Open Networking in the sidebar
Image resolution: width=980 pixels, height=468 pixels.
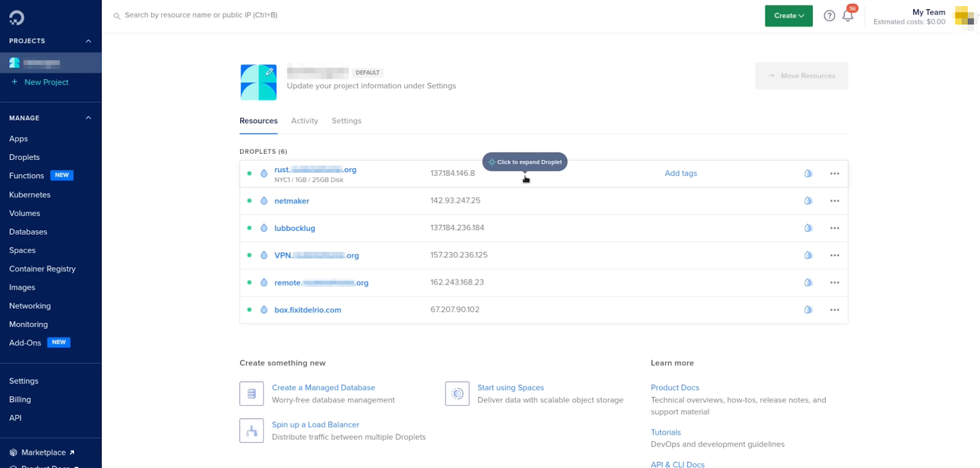click(30, 306)
